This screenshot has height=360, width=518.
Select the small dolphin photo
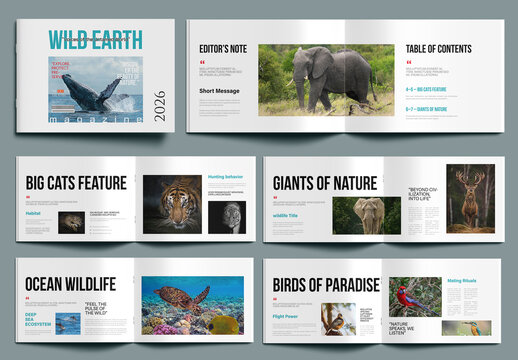click(x=68, y=324)
